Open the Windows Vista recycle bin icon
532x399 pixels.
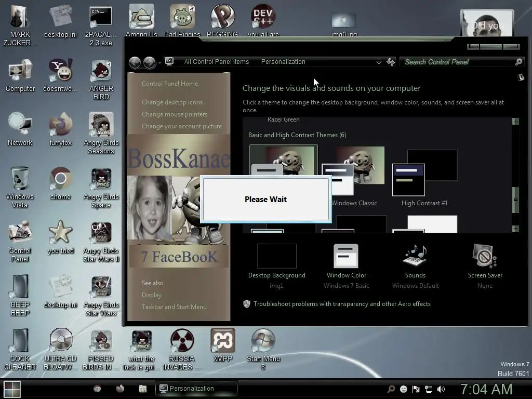click(x=20, y=187)
